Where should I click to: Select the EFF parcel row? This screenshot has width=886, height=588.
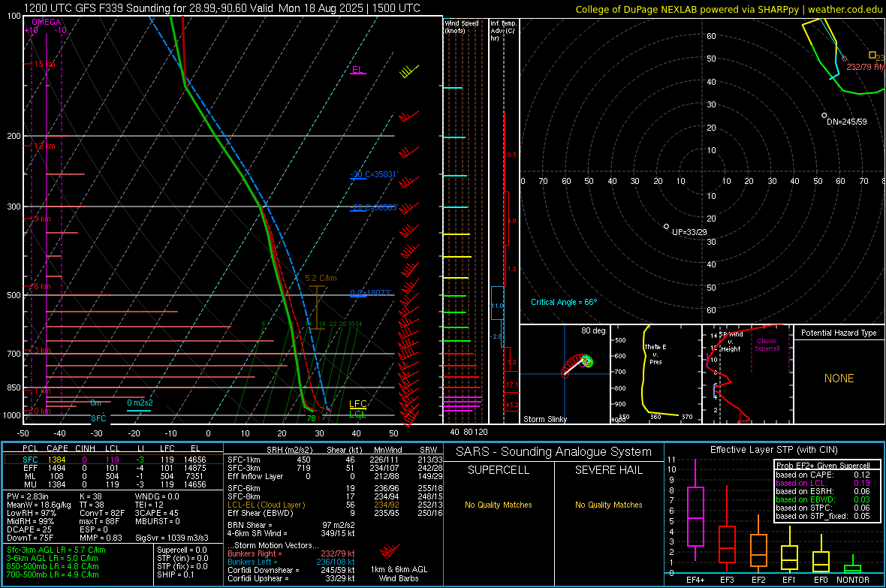(113, 468)
